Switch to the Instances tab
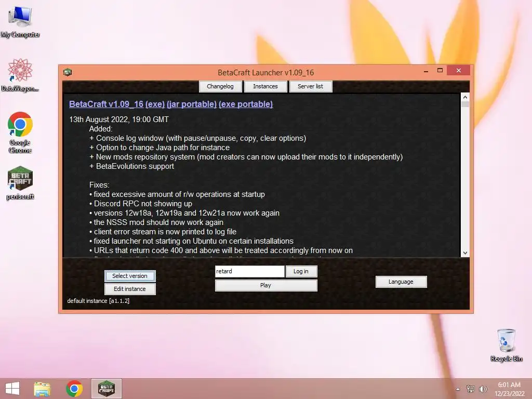Screen dimensions: 532x399 point(265,86)
